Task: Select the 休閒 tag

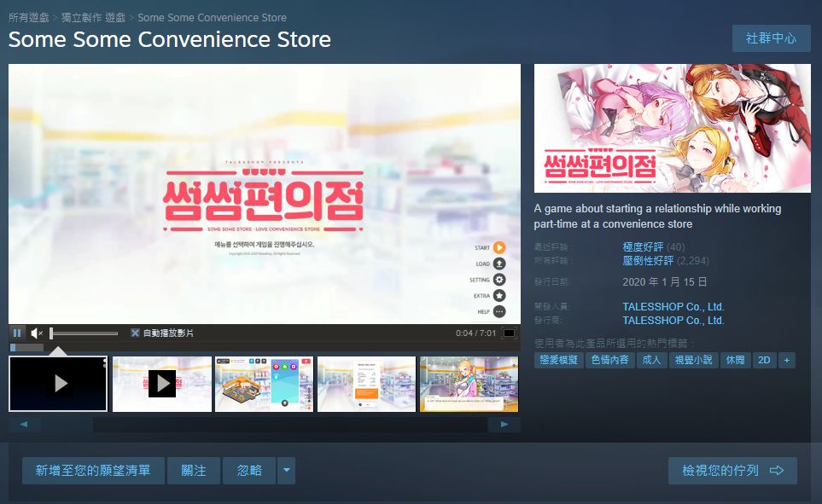Action: coord(736,360)
